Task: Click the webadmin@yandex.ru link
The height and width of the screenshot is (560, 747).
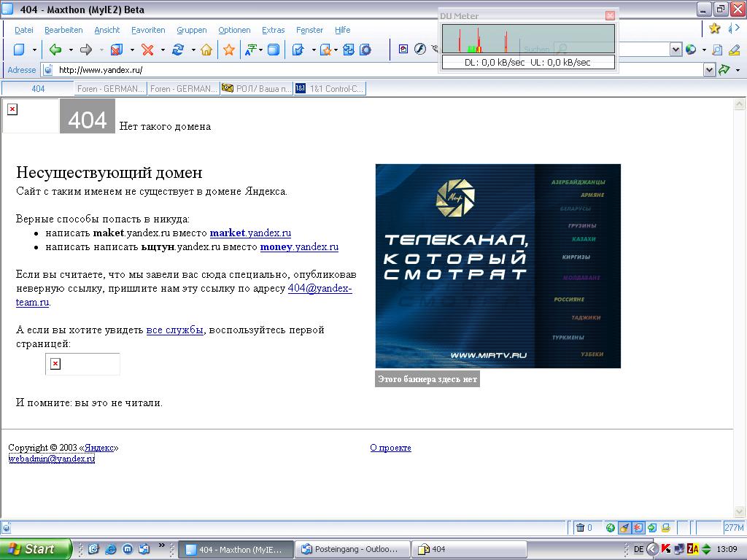Action: [52, 459]
